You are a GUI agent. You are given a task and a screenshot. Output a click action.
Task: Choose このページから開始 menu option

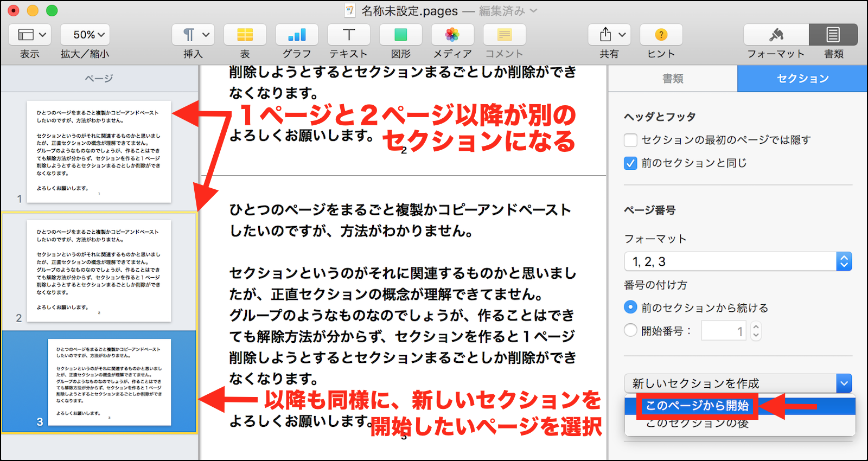click(697, 406)
